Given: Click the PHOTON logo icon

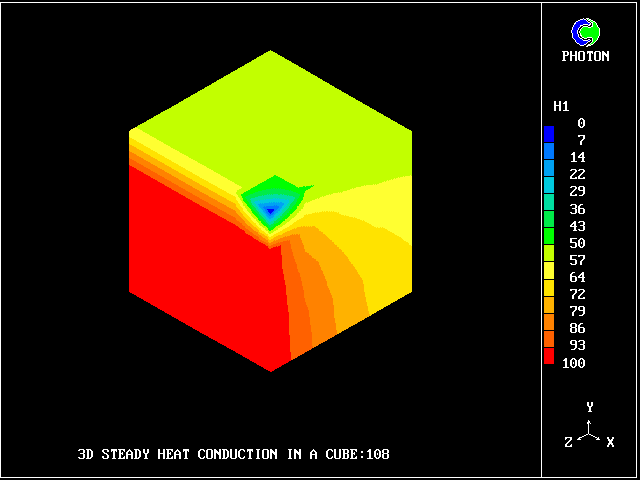Looking at the screenshot, I should (585, 32).
